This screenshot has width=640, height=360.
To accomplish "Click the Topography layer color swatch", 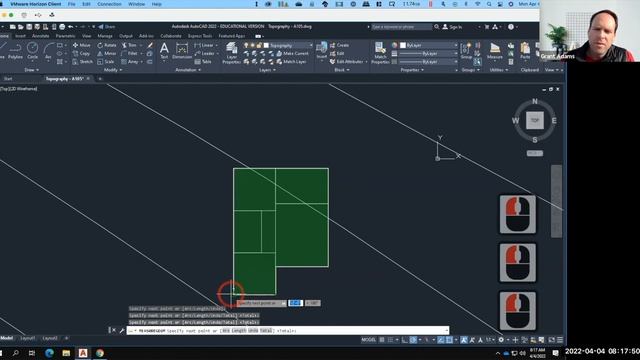I will [266, 45].
